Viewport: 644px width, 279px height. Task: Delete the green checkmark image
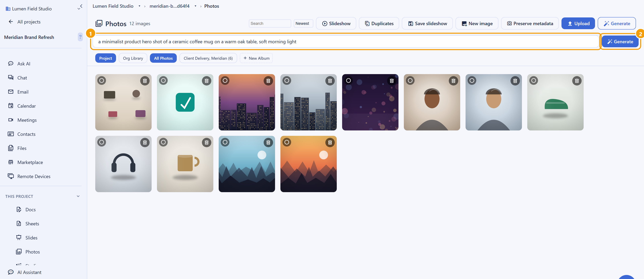tap(206, 81)
